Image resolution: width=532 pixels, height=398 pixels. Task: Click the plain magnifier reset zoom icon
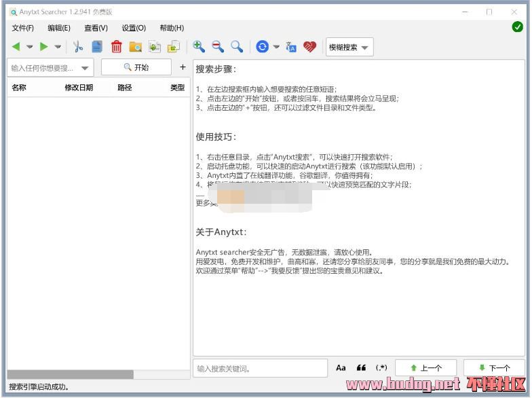point(237,46)
